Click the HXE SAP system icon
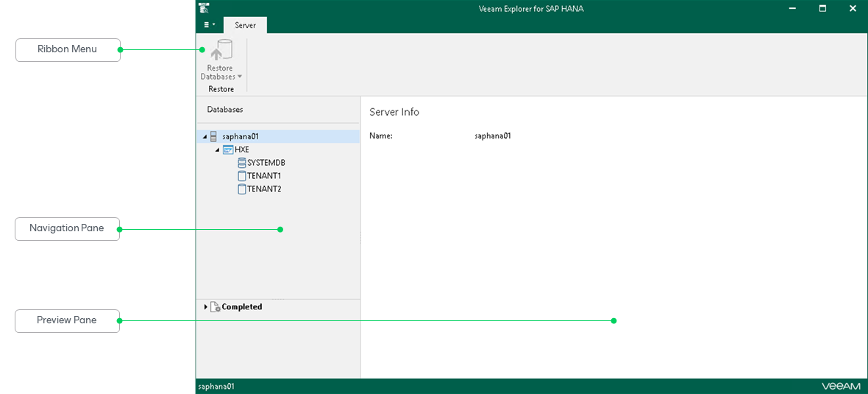The image size is (868, 394). (x=227, y=149)
